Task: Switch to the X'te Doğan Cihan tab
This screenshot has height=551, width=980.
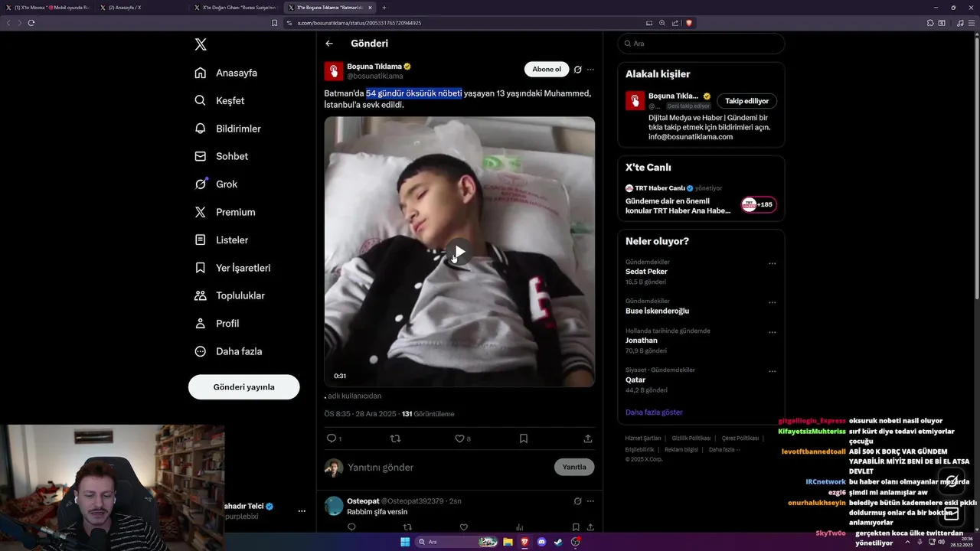Action: pyautogui.click(x=234, y=8)
